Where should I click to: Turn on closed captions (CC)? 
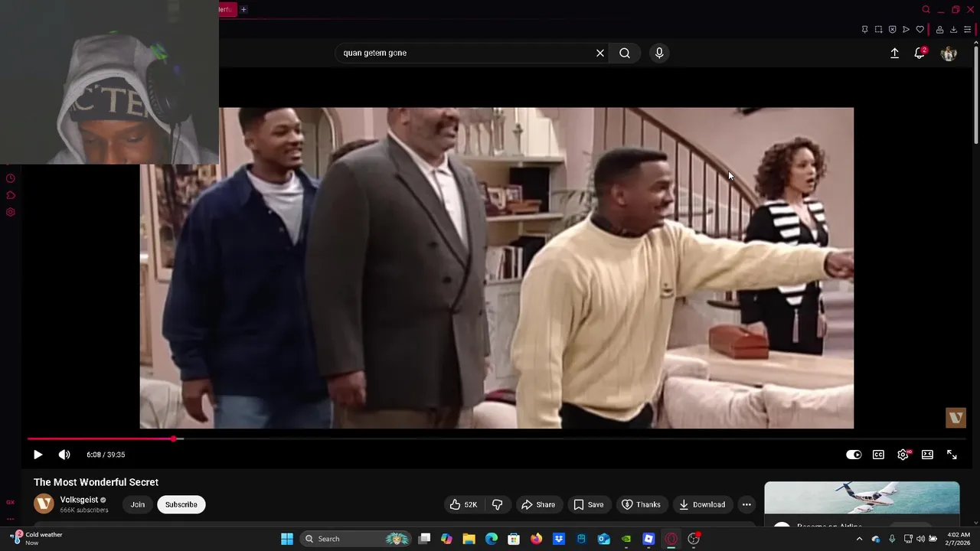[878, 455]
